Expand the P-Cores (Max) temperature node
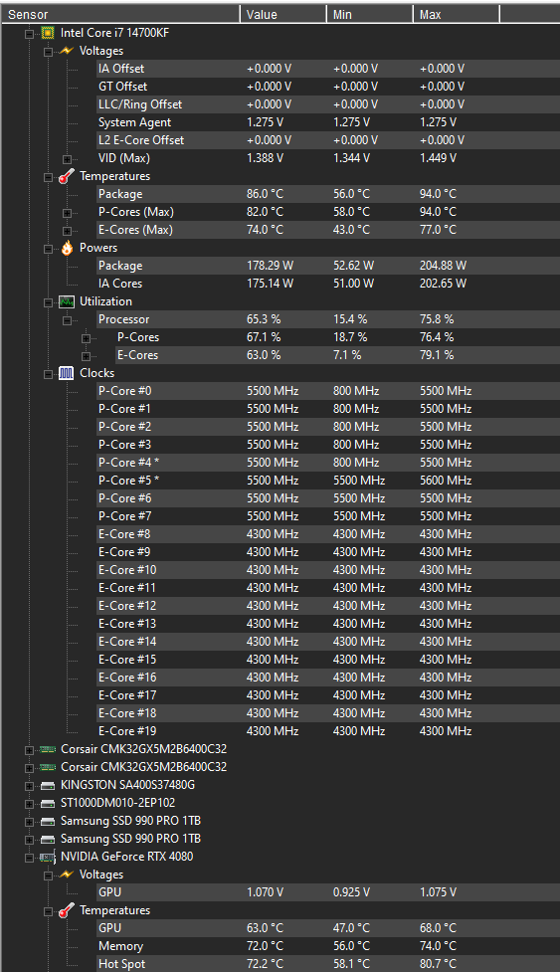This screenshot has width=560, height=972. pos(67,213)
